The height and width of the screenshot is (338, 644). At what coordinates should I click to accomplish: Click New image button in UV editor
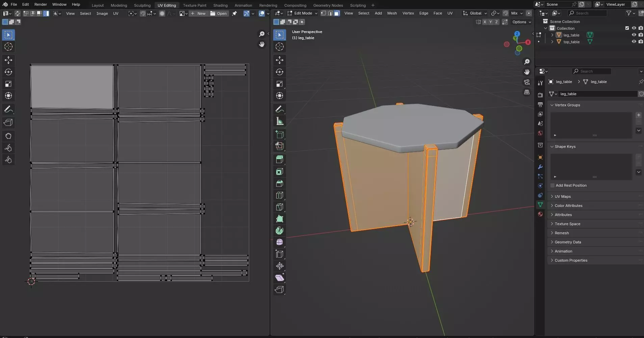[x=198, y=14]
